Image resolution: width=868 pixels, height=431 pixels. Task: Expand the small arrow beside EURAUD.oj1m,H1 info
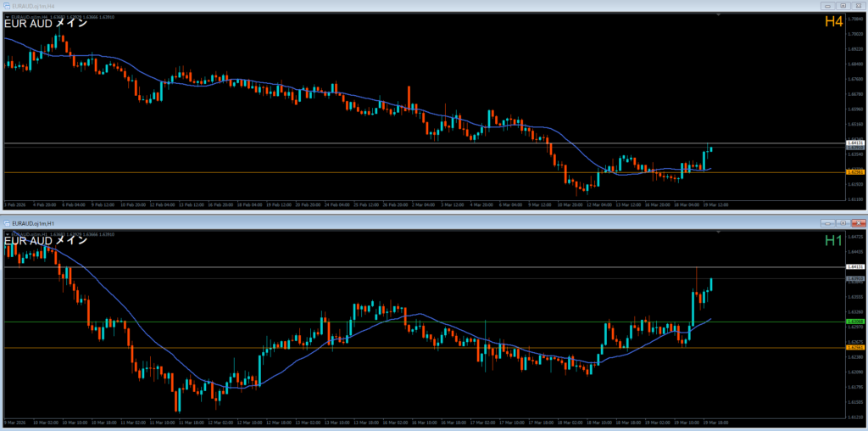pyautogui.click(x=8, y=233)
